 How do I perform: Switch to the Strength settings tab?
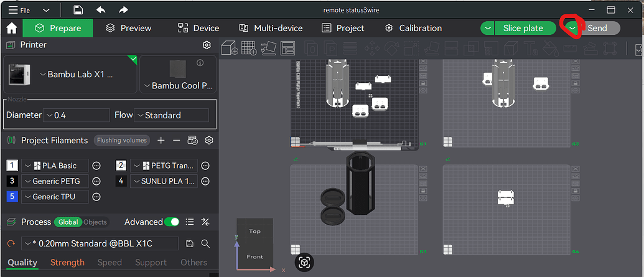point(67,262)
